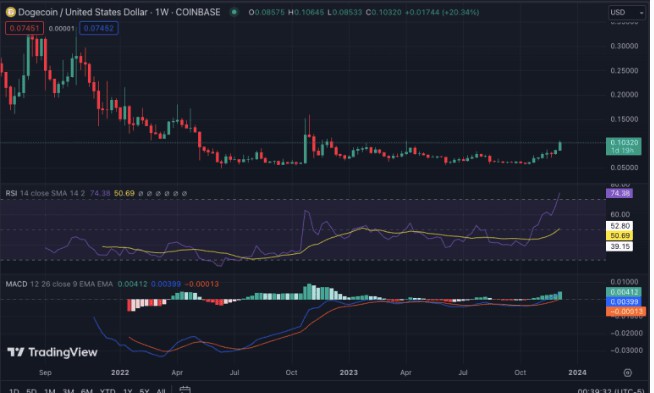Click the RSI value 74.38 in the legend
Image resolution: width=654 pixels, height=393 pixels.
click(x=100, y=194)
